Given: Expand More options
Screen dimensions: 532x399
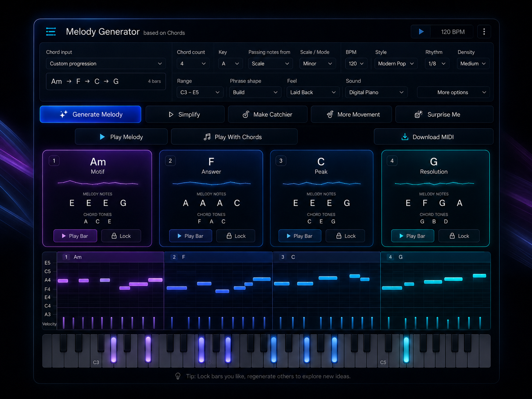Looking at the screenshot, I should tap(453, 92).
